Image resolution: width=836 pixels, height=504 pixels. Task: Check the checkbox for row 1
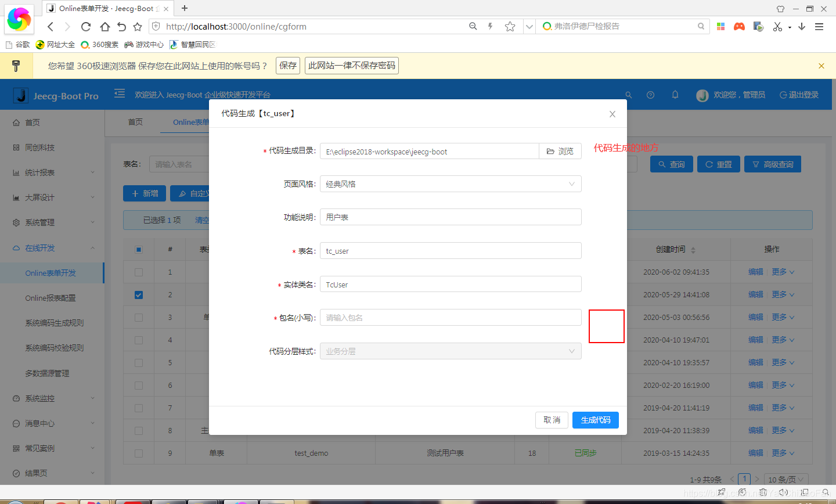click(139, 272)
